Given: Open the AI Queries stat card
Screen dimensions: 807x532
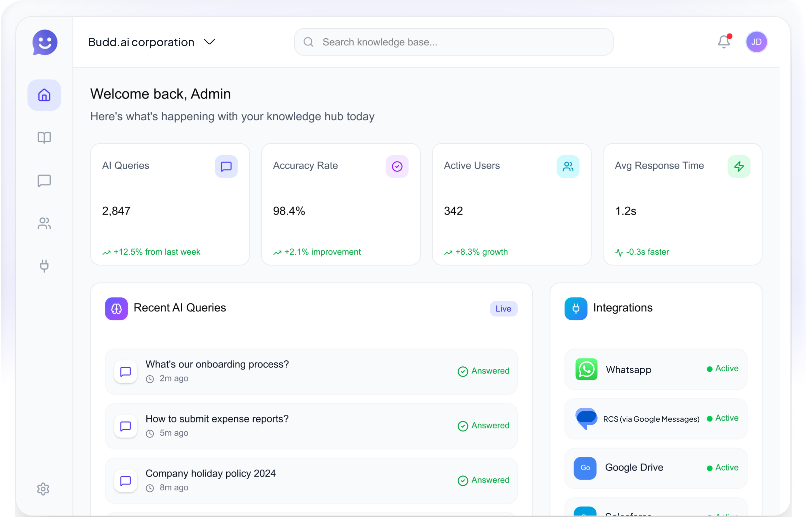Looking at the screenshot, I should tap(170, 204).
